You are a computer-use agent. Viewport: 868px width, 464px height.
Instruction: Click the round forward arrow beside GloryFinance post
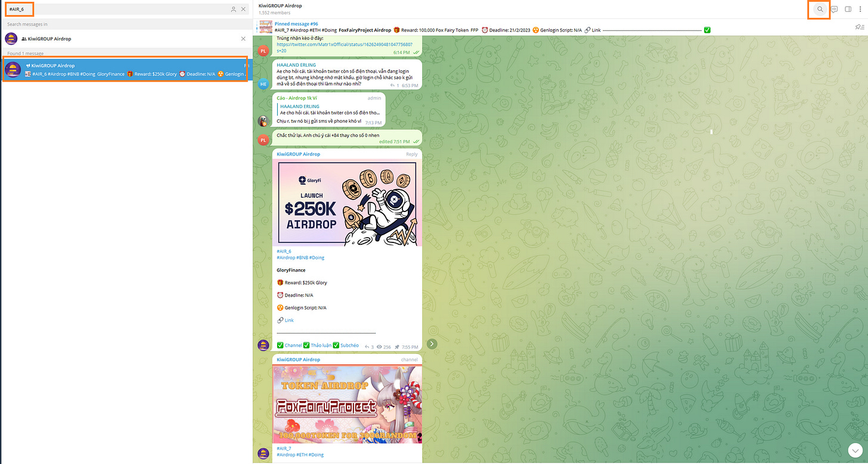click(432, 344)
